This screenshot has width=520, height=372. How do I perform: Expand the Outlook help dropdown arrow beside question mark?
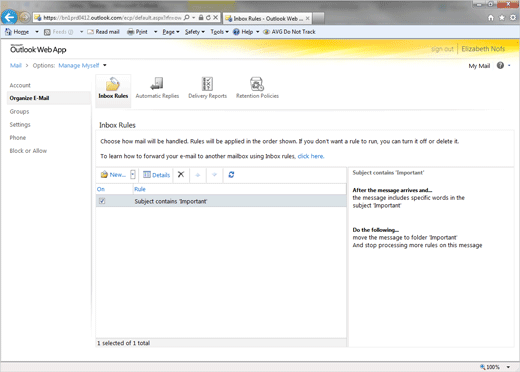tap(509, 65)
